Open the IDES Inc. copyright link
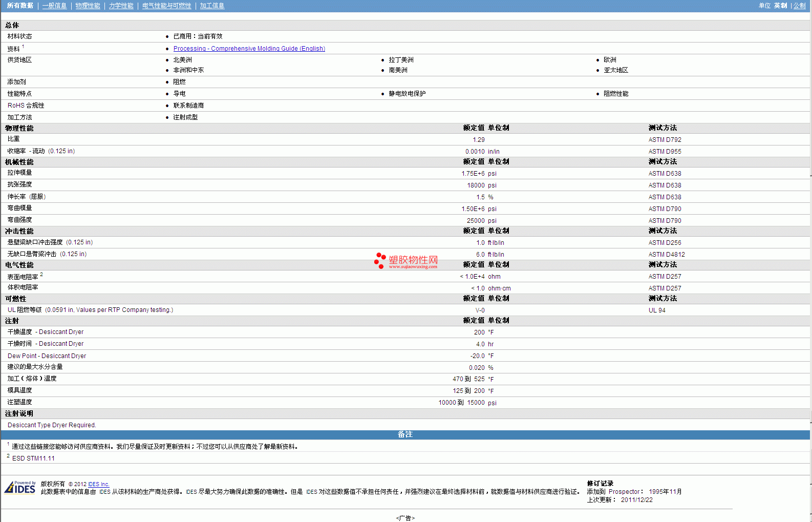The image size is (812, 522). click(x=98, y=484)
